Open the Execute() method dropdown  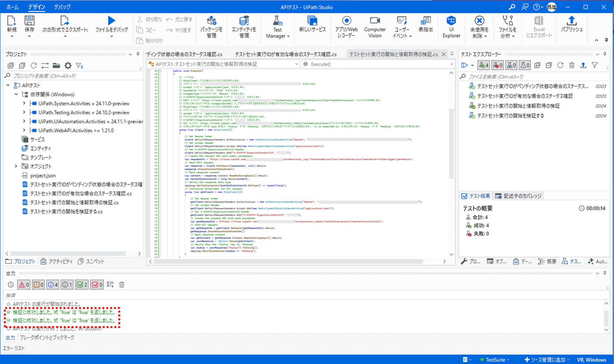451,64
